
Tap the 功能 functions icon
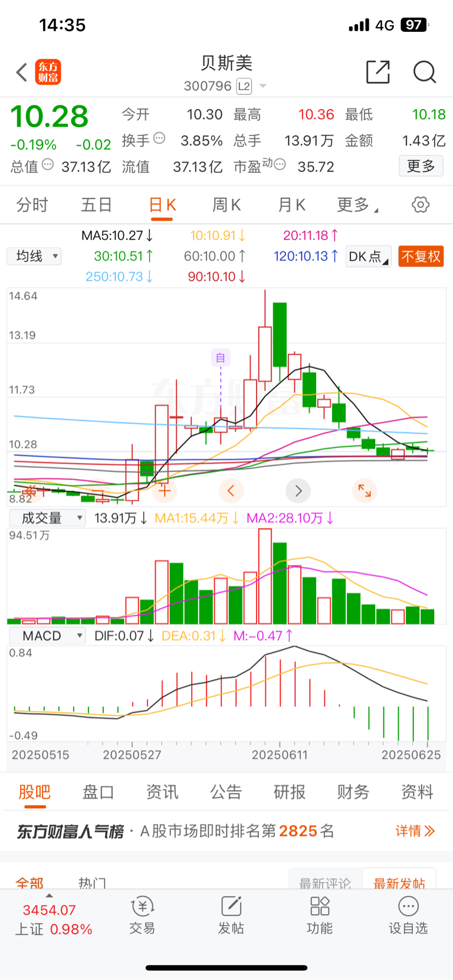click(320, 915)
